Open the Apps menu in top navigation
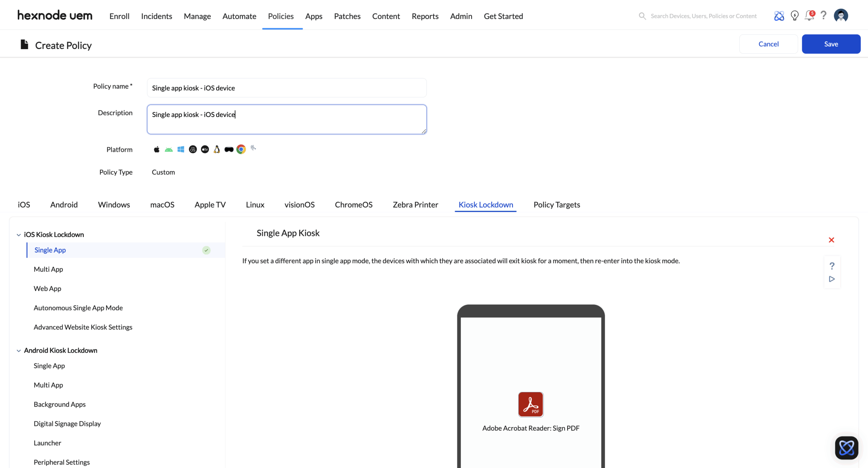The image size is (868, 468). (x=314, y=16)
